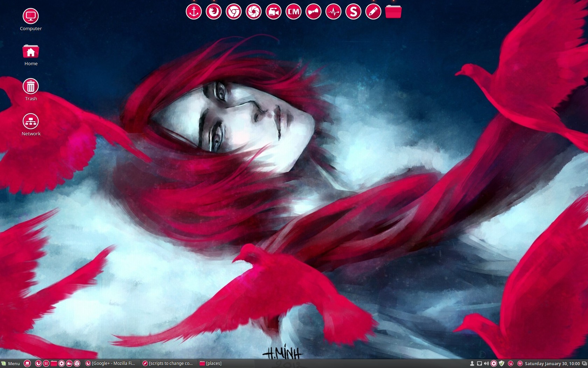The image size is (588, 368).
Task: Switch to the 'scripts to change co...' window
Action: coord(169,363)
